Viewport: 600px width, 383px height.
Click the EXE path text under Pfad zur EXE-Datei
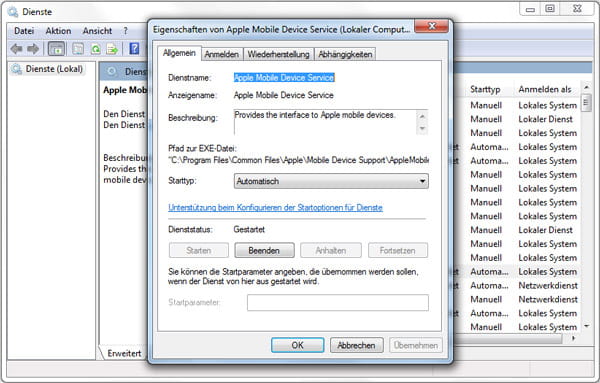pyautogui.click(x=298, y=160)
